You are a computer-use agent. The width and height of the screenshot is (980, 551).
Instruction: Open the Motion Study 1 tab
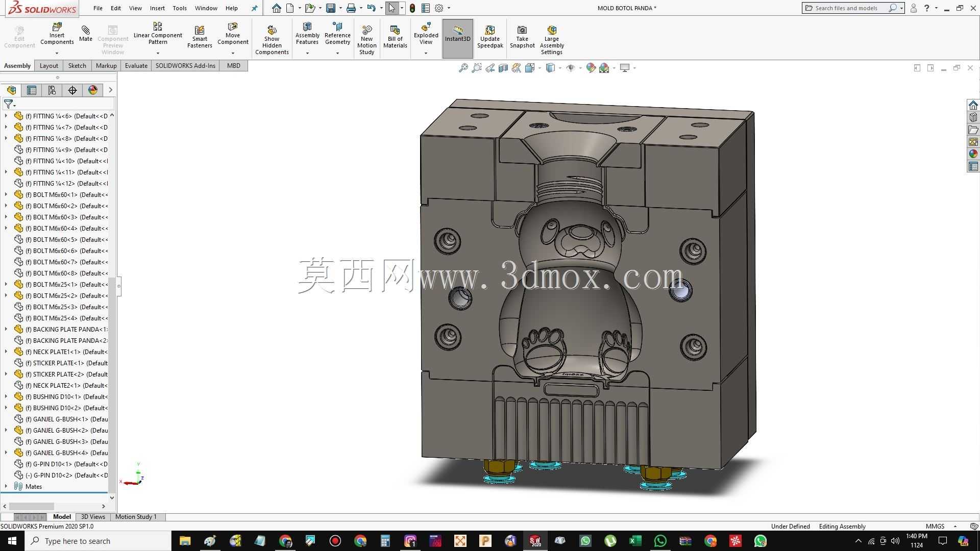click(x=136, y=517)
